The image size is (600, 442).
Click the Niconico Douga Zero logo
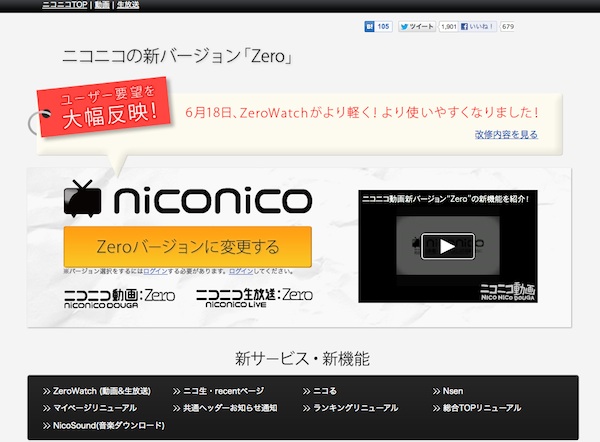coord(118,297)
